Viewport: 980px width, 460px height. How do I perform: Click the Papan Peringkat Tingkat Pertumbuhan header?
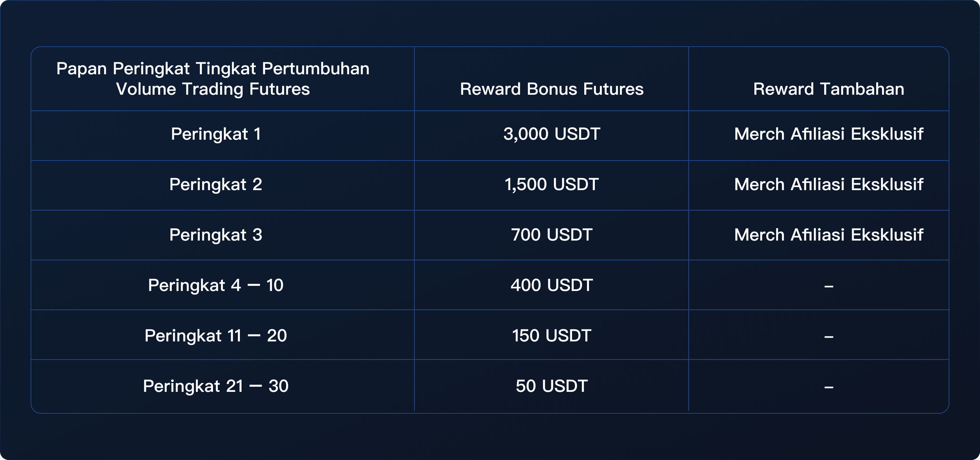[213, 79]
